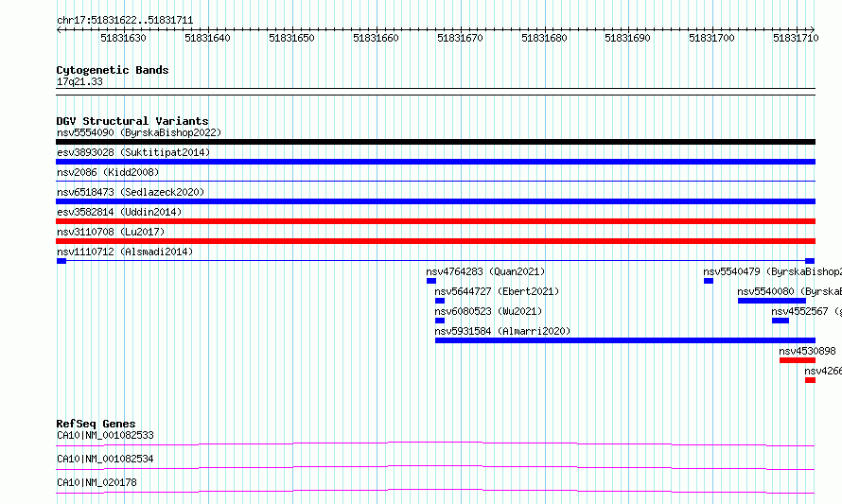
Task: Click the DGV Structural Variants track title
Action: pyautogui.click(x=132, y=121)
